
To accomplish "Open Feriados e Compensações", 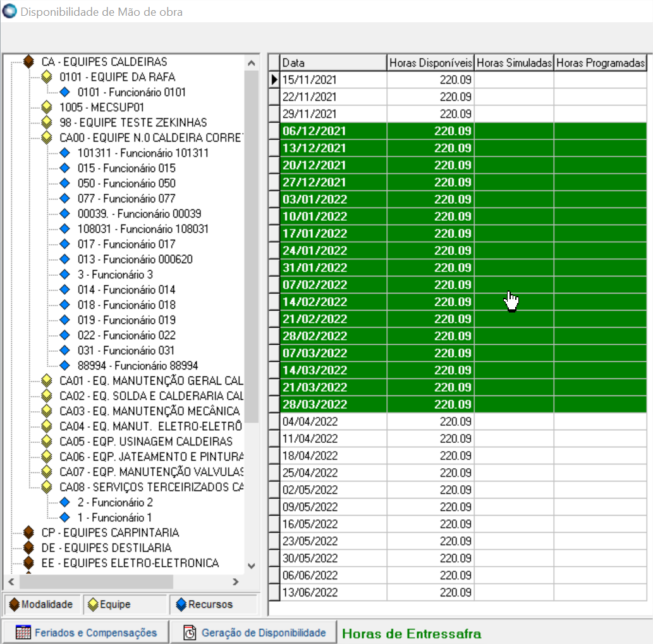I will [86, 633].
